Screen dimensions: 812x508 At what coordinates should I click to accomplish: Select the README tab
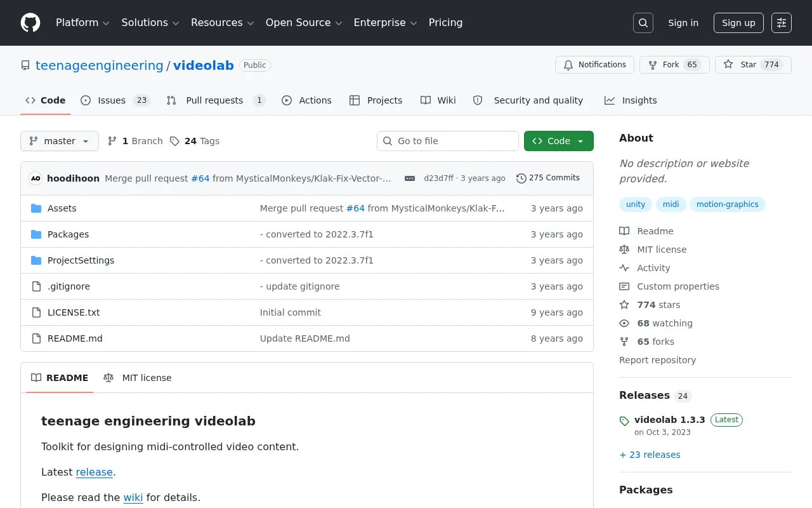(60, 378)
